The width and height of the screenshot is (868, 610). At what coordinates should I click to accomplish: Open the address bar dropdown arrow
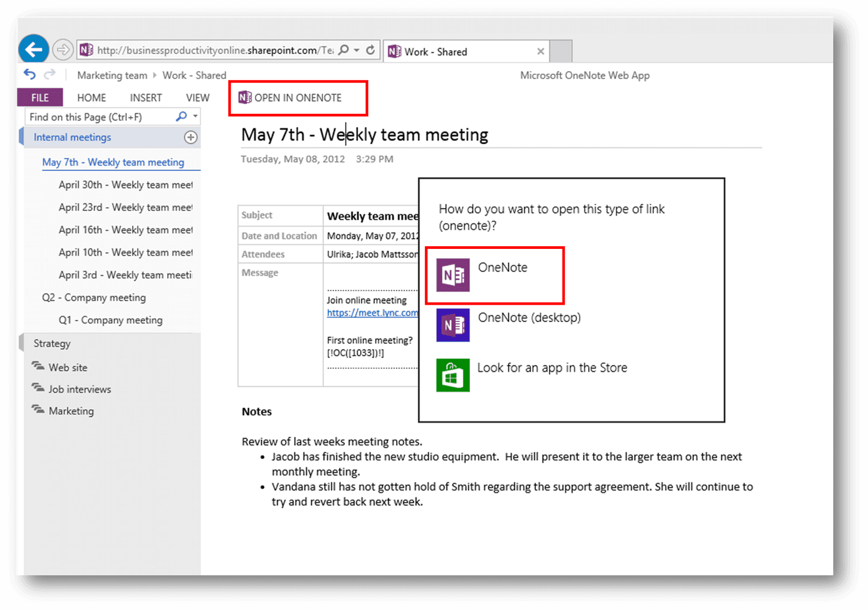357,50
